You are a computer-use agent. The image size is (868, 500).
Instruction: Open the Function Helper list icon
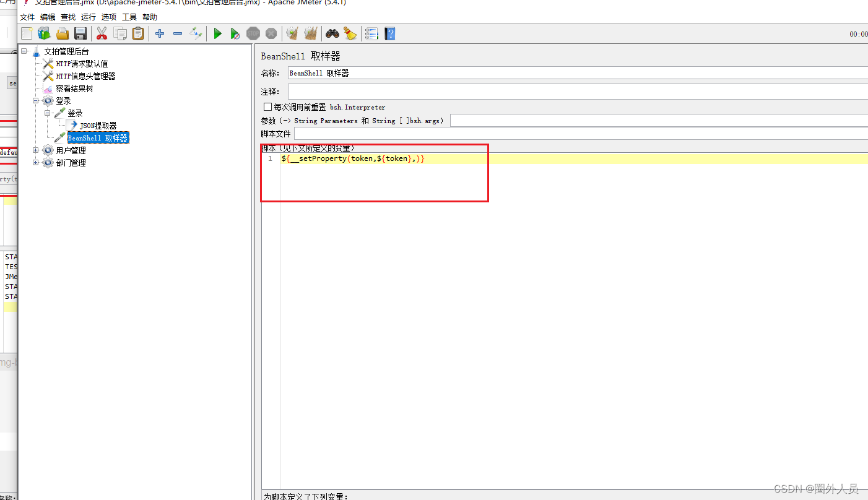[x=371, y=33]
